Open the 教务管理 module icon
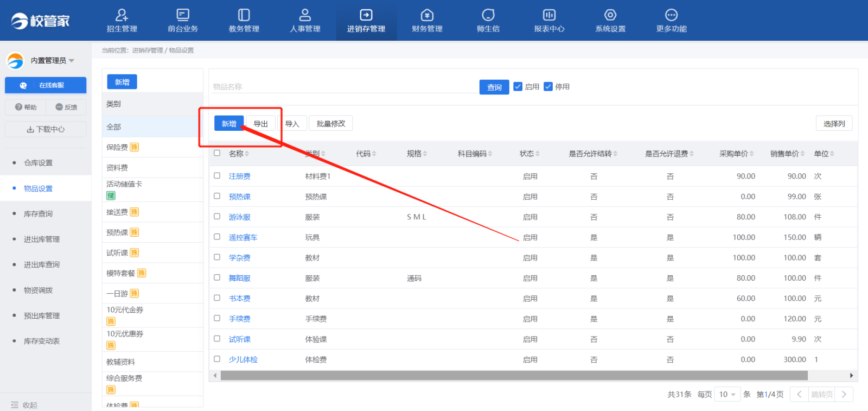This screenshot has height=411, width=868. (244, 15)
